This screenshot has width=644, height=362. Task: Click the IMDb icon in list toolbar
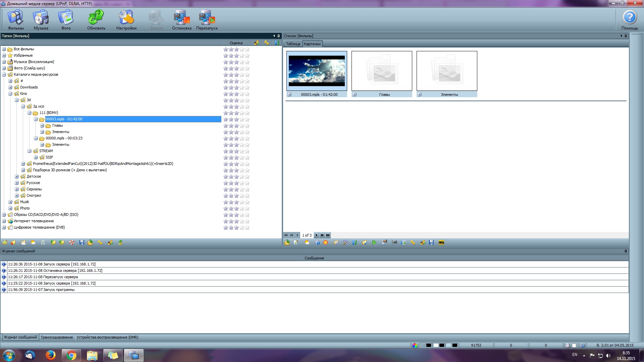coord(441,243)
